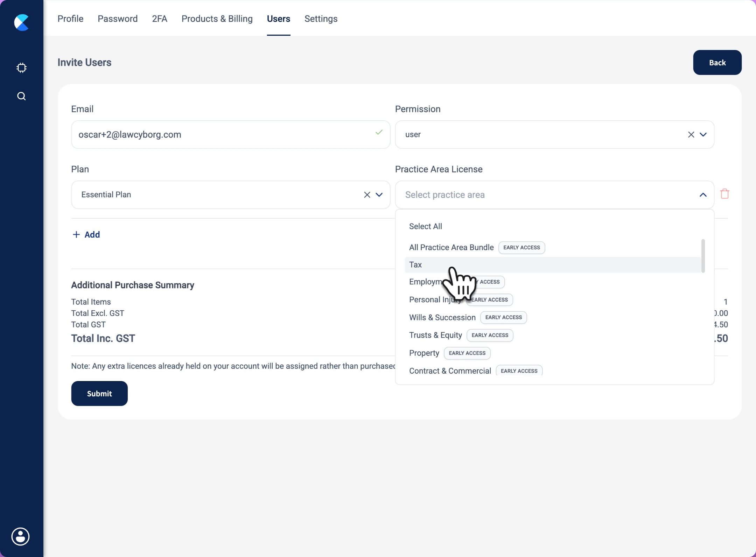Click the practice area list scrollbar
Viewport: 756px width, 557px height.
tap(703, 256)
